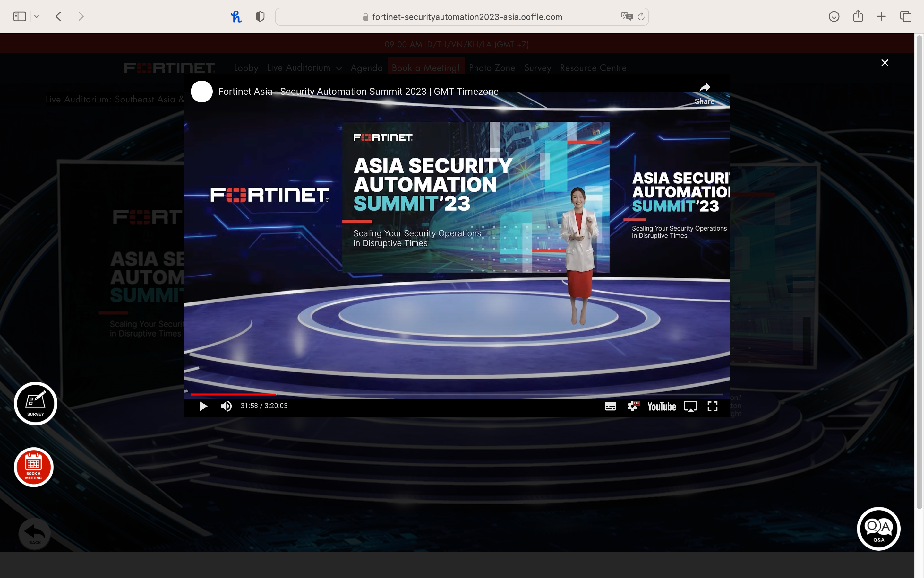The image size is (924, 578).
Task: Go back in Safari history
Action: (x=58, y=16)
